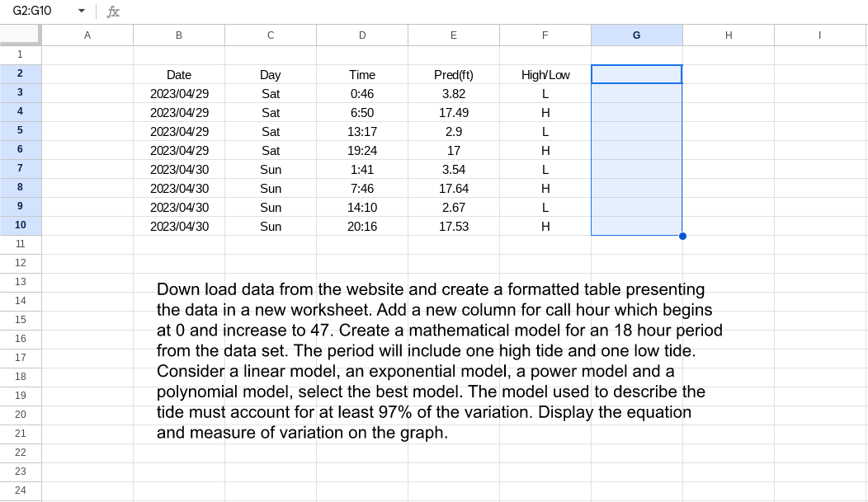868x502 pixels.
Task: Click the Time value 0:46
Action: pos(361,93)
